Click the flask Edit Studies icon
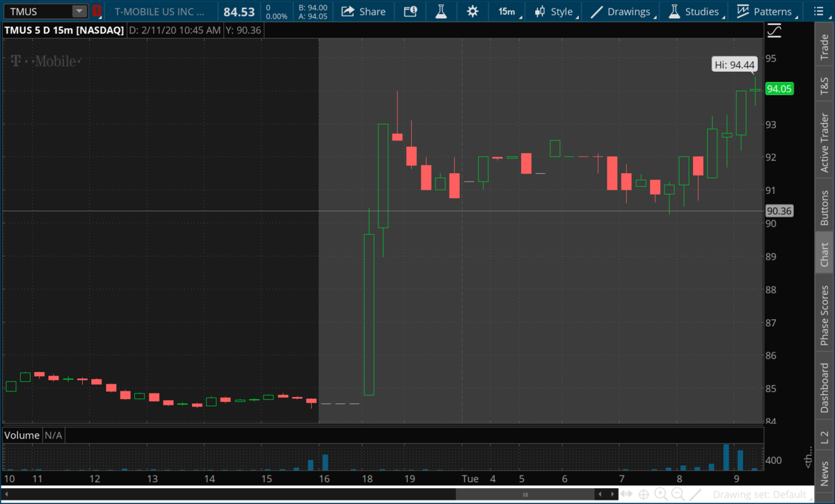This screenshot has height=504, width=835. 440,11
